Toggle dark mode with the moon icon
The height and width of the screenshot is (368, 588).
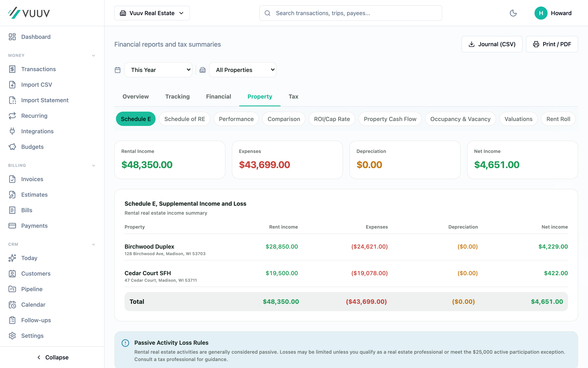click(513, 13)
